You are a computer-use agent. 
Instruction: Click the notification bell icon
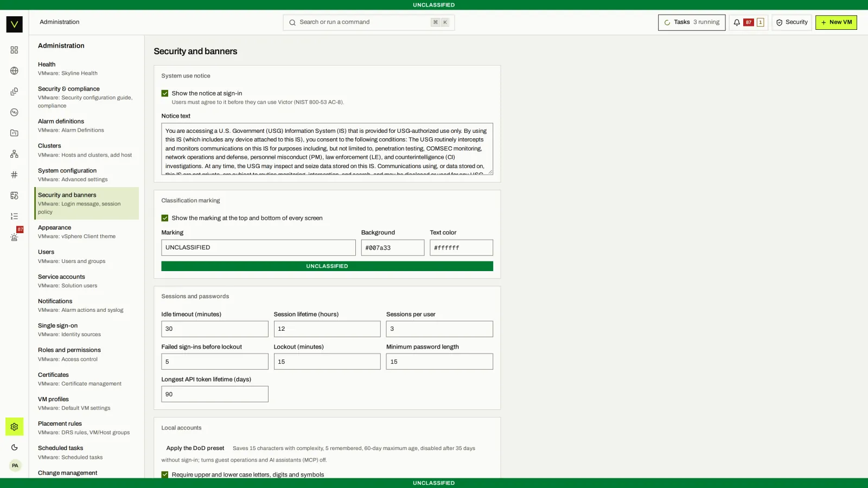737,22
